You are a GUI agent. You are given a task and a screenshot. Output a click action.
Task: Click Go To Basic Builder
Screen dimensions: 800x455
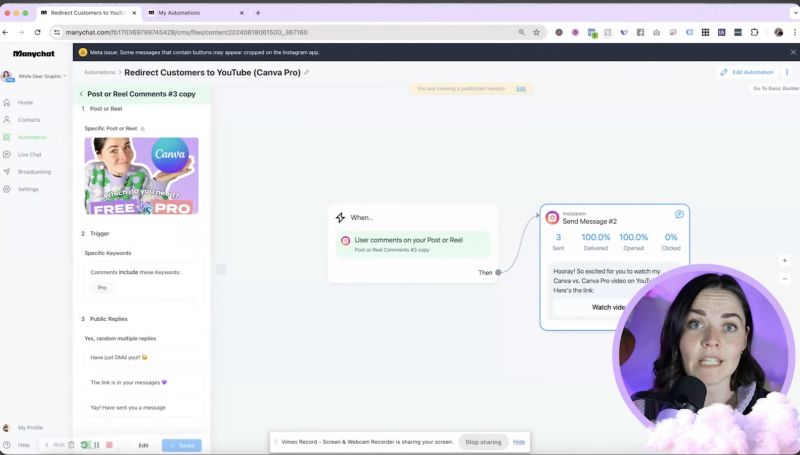point(776,89)
